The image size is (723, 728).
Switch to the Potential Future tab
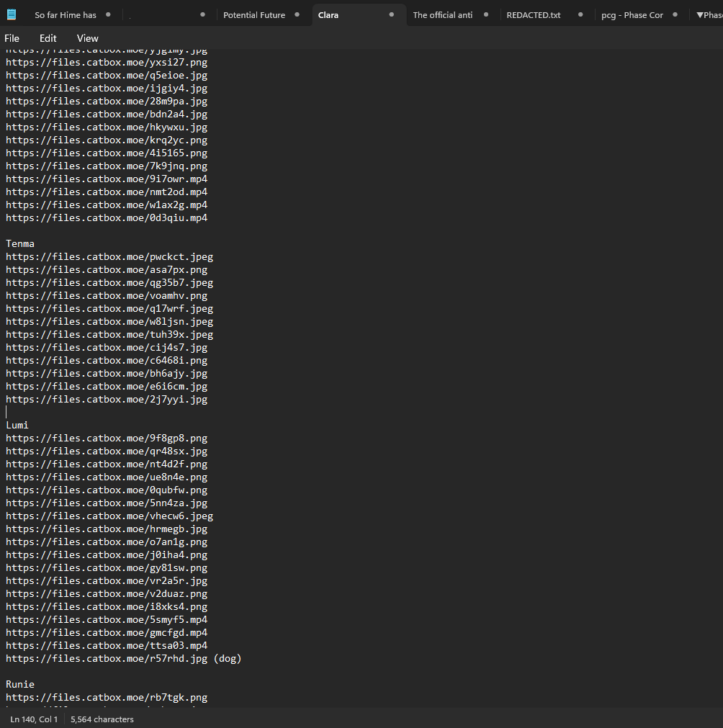tap(253, 15)
